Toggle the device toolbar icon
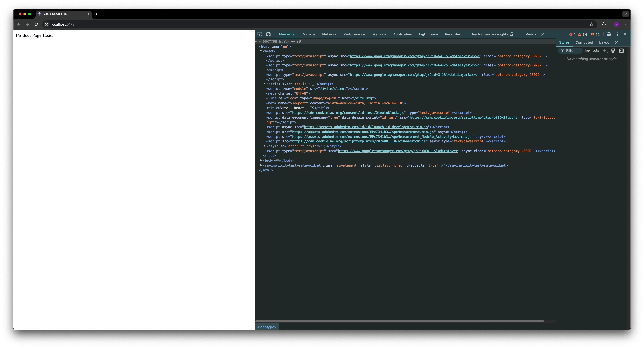Screen dimensions: 644x348 268,34
